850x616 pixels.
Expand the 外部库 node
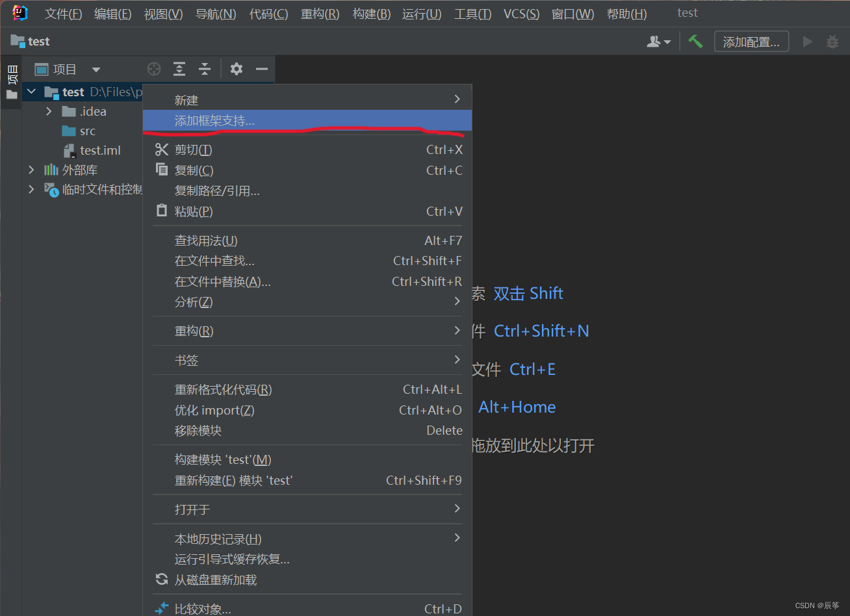click(x=31, y=170)
